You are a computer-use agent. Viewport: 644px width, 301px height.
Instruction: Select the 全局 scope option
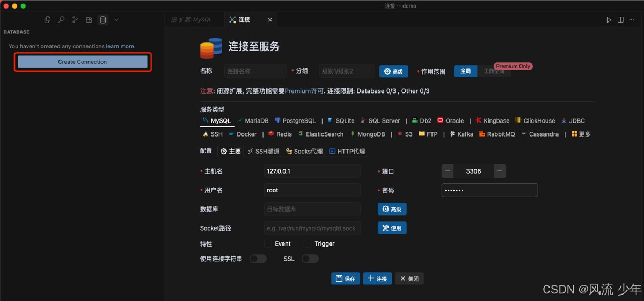[465, 71]
